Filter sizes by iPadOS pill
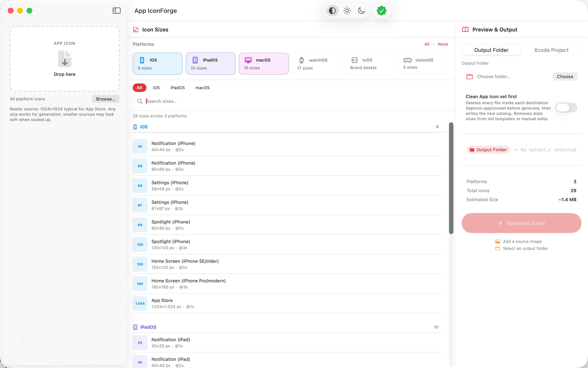The height and width of the screenshot is (368, 588). tap(178, 88)
